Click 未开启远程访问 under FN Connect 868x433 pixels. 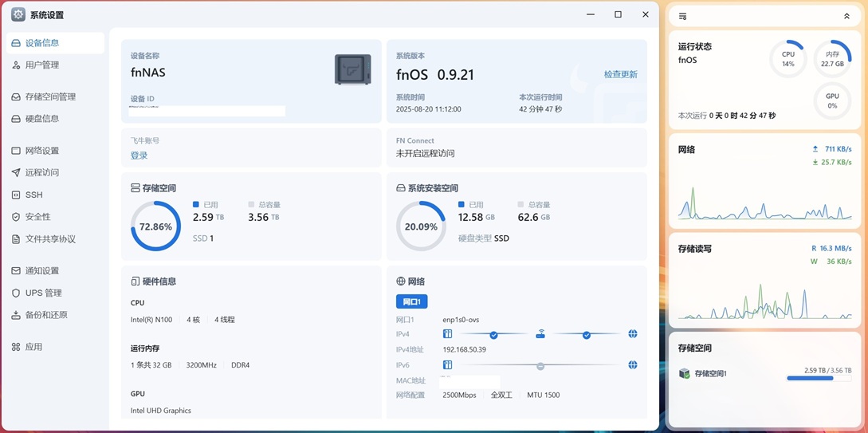(x=425, y=153)
